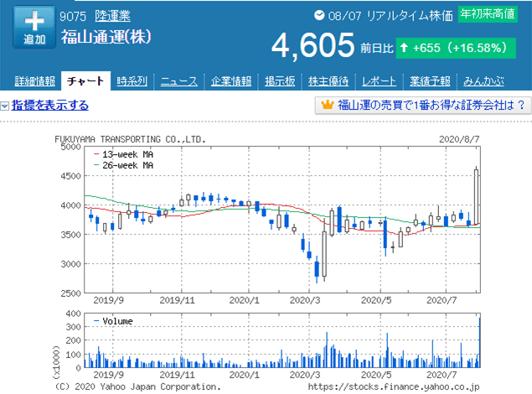Click the https://stocks.finance.yahoo.co.jp text

[x=394, y=386]
